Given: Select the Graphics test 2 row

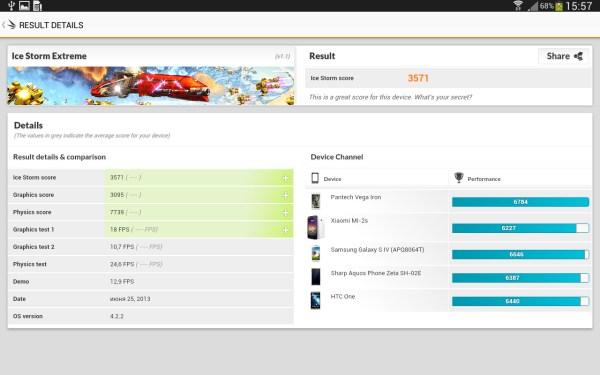Looking at the screenshot, I should tap(151, 247).
